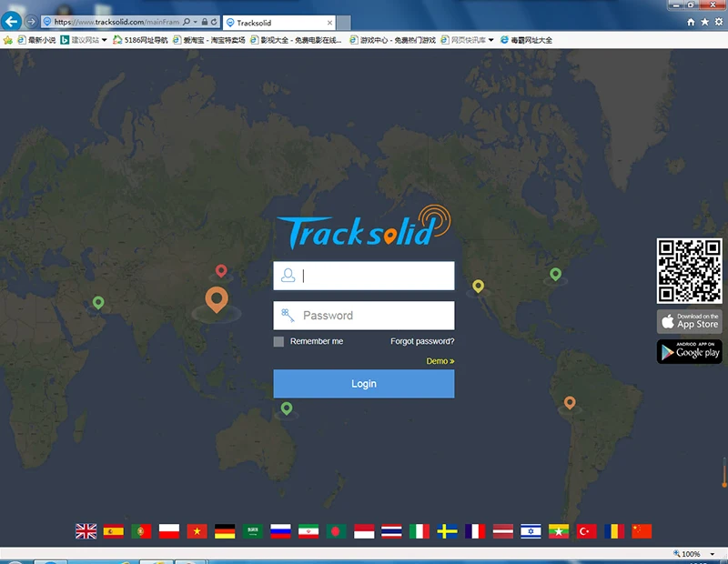Select the Saudi Arabia flag language
Viewport: 728px width, 564px height.
click(x=253, y=531)
